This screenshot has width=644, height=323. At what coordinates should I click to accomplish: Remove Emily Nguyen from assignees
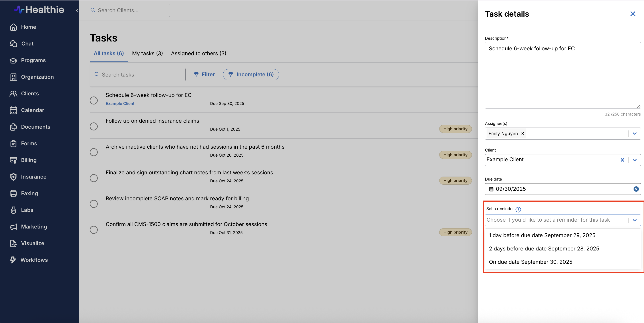523,134
